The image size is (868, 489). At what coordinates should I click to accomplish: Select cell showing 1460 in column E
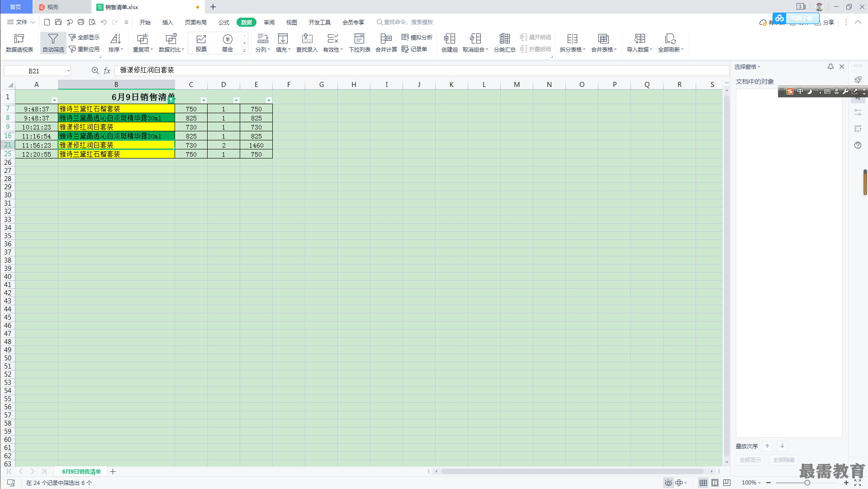point(256,145)
